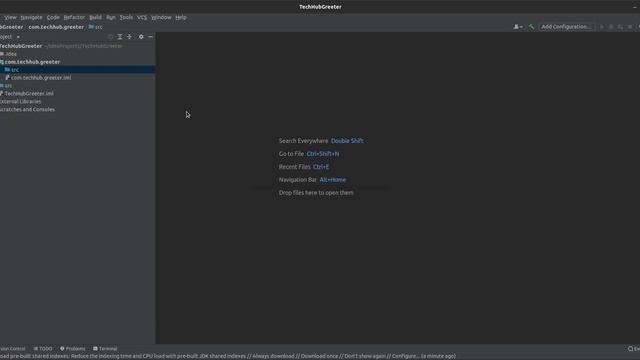Open the Build menu
The height and width of the screenshot is (360, 640).
coord(96,18)
